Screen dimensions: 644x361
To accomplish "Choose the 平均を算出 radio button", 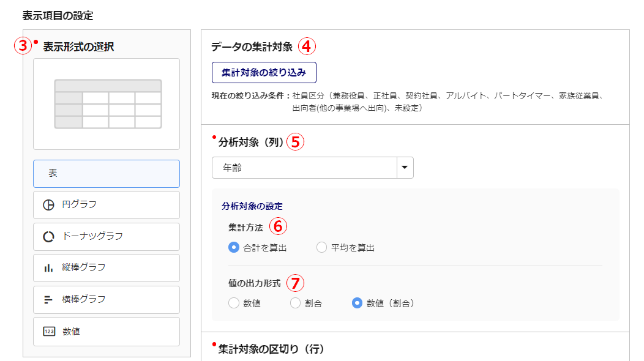I will pos(321,248).
